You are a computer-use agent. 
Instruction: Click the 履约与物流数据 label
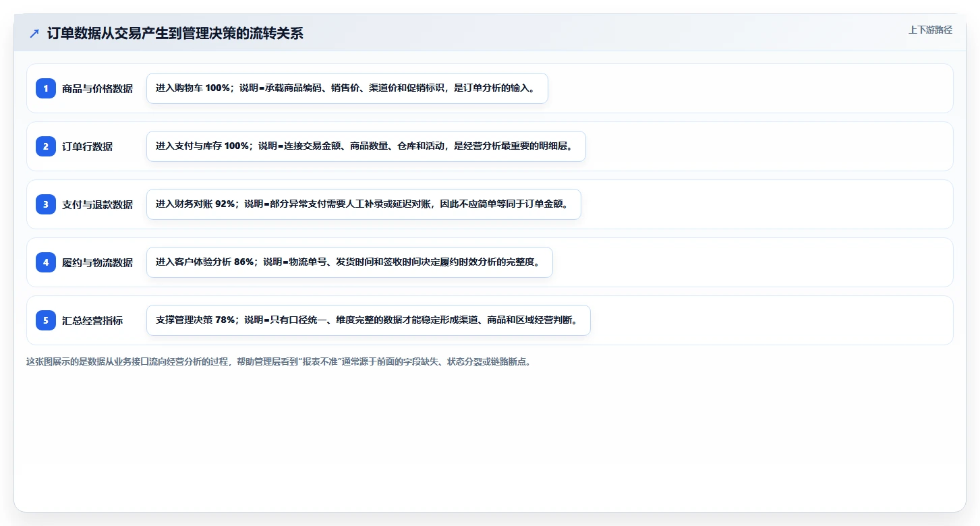point(97,262)
